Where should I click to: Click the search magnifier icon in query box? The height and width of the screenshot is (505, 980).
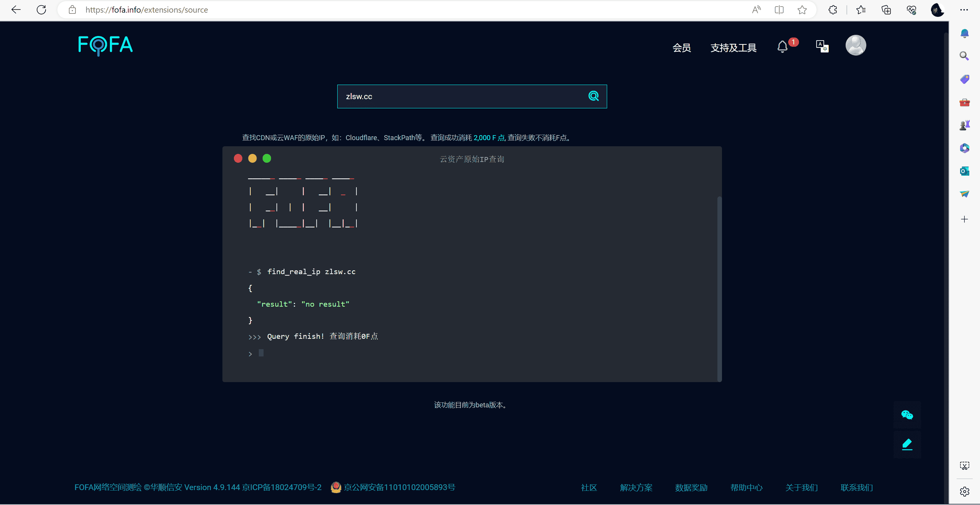click(593, 96)
